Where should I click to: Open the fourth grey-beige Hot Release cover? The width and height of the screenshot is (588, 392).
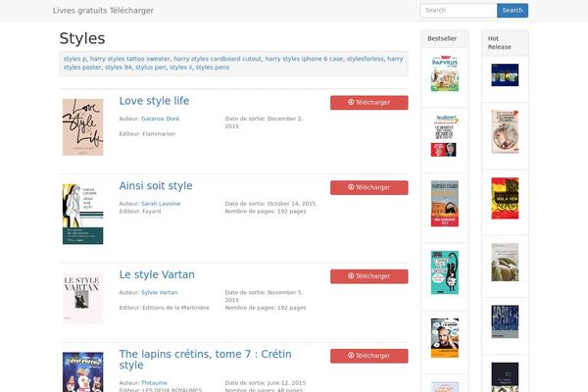(505, 263)
